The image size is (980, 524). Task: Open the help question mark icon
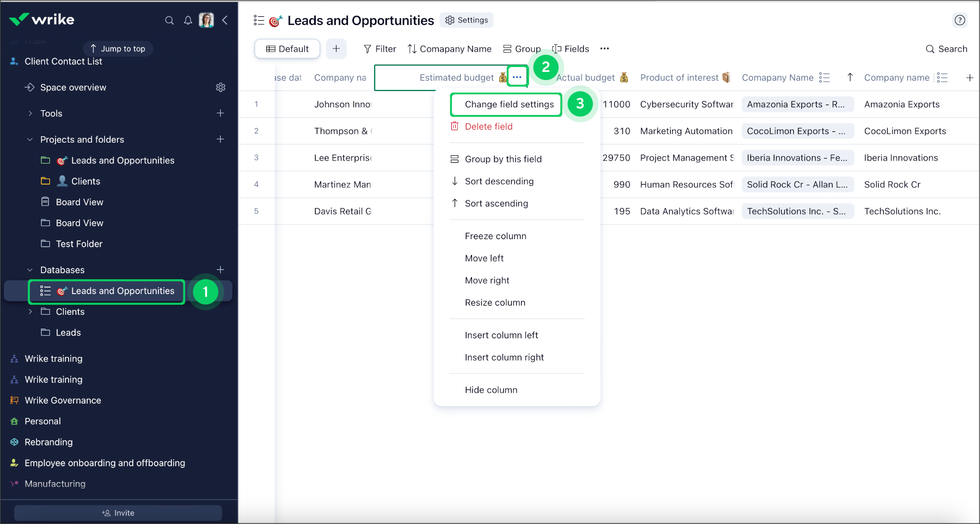pos(960,20)
